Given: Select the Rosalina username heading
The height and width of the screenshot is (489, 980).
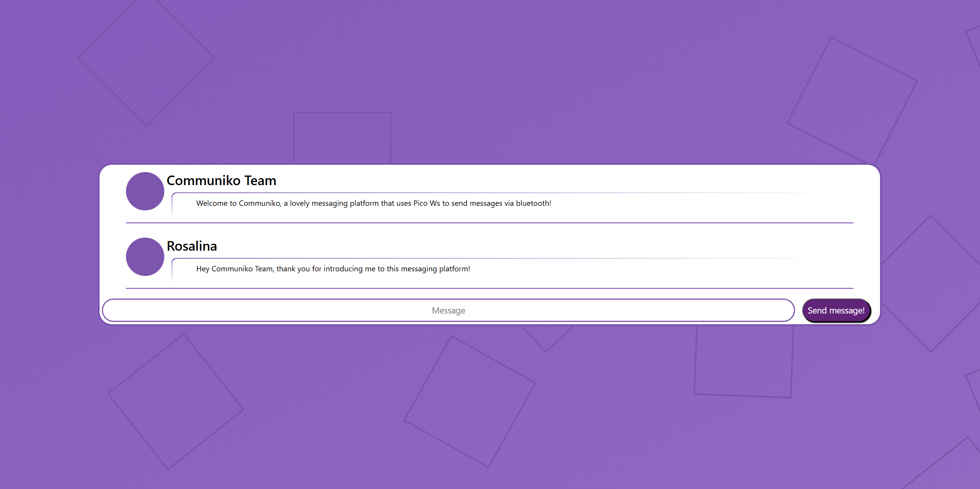Looking at the screenshot, I should 192,246.
